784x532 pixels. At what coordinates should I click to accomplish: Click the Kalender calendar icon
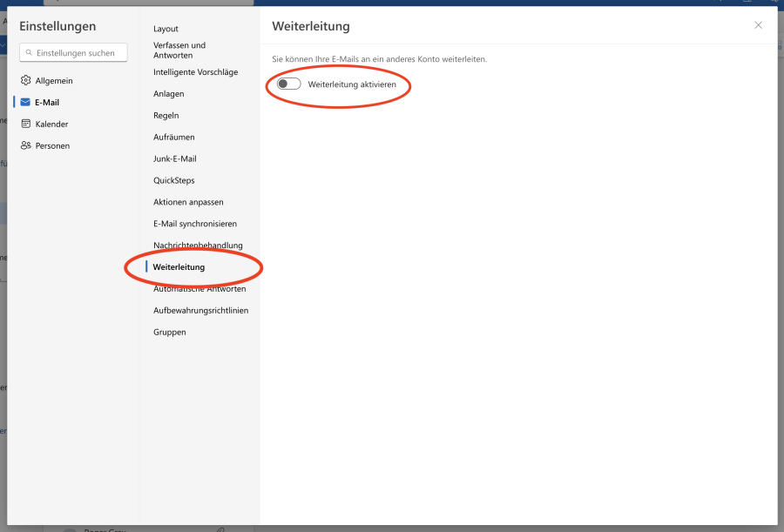click(x=25, y=124)
